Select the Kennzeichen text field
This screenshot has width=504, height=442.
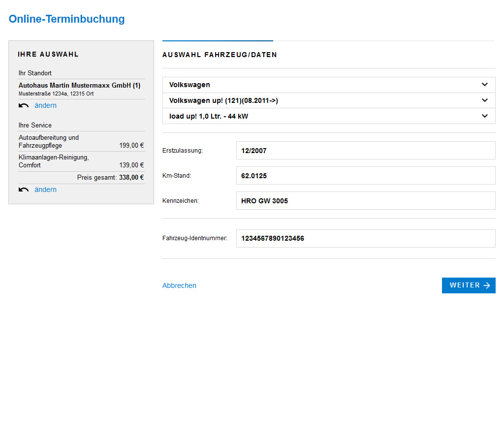[365, 201]
